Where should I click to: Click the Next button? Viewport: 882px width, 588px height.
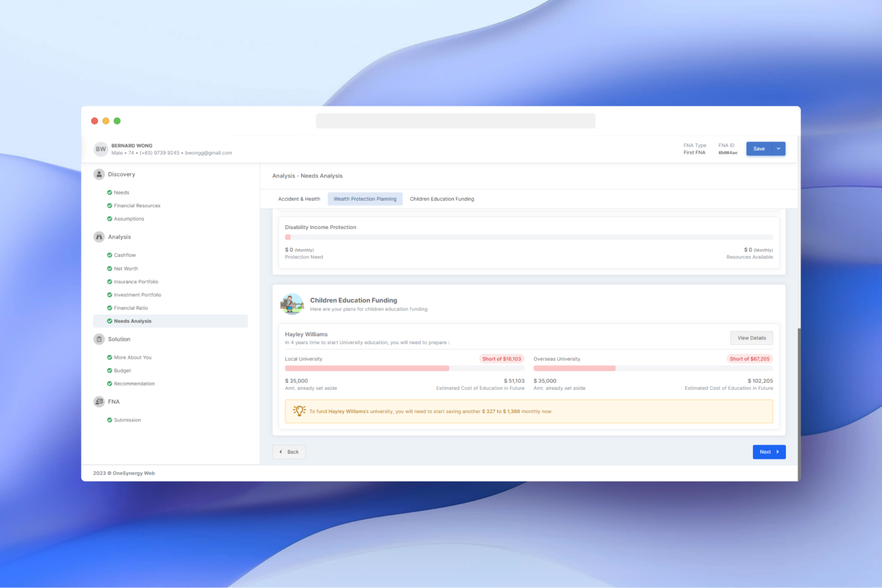pos(768,452)
